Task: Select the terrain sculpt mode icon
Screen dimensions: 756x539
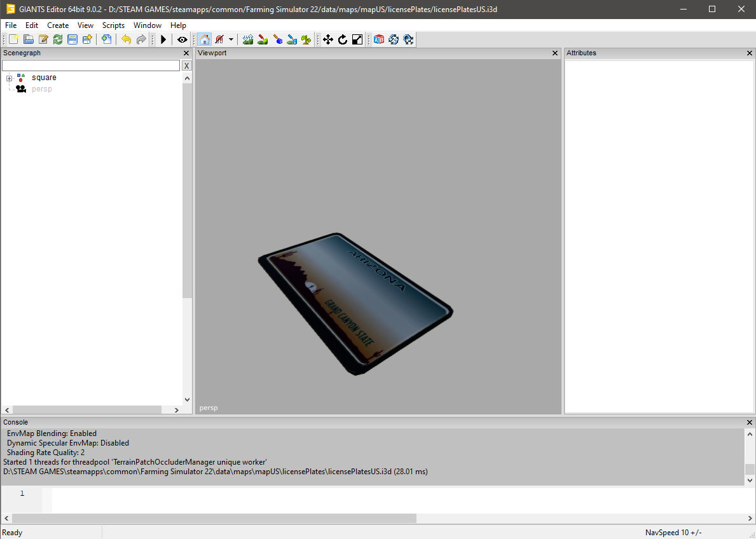Action: [x=248, y=39]
